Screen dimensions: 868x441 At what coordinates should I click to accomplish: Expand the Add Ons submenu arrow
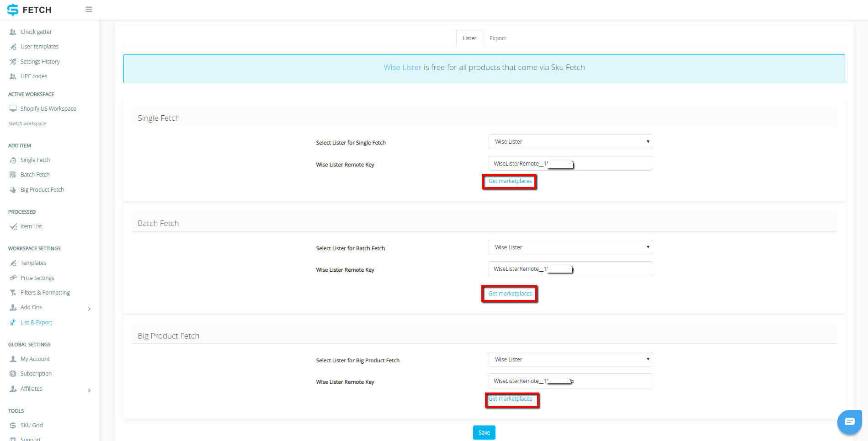coord(89,309)
